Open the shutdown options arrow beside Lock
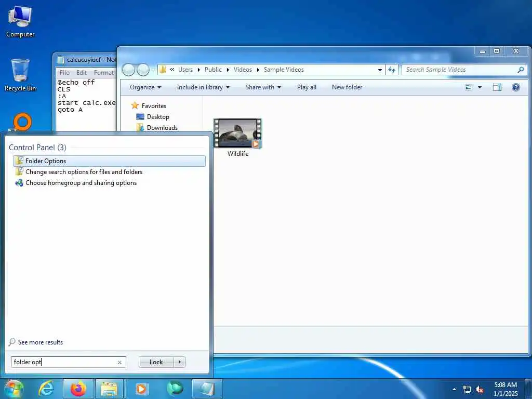Image resolution: width=532 pixels, height=399 pixels. (179, 362)
